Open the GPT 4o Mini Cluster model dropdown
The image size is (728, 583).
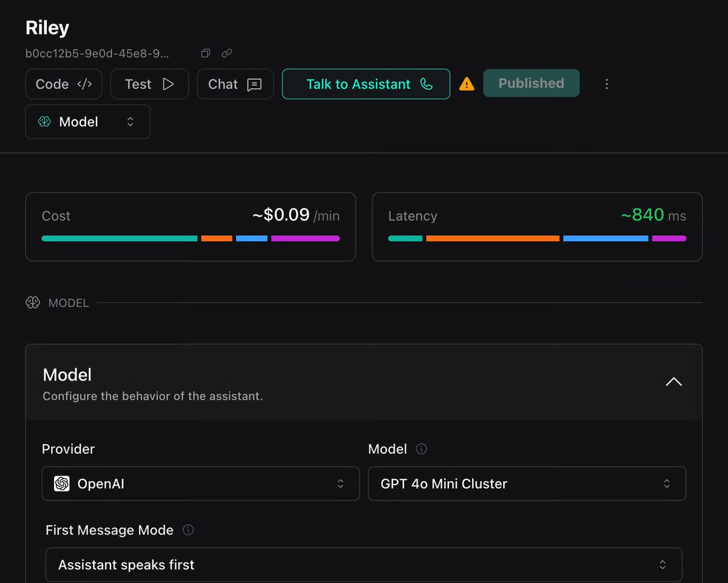click(x=527, y=484)
